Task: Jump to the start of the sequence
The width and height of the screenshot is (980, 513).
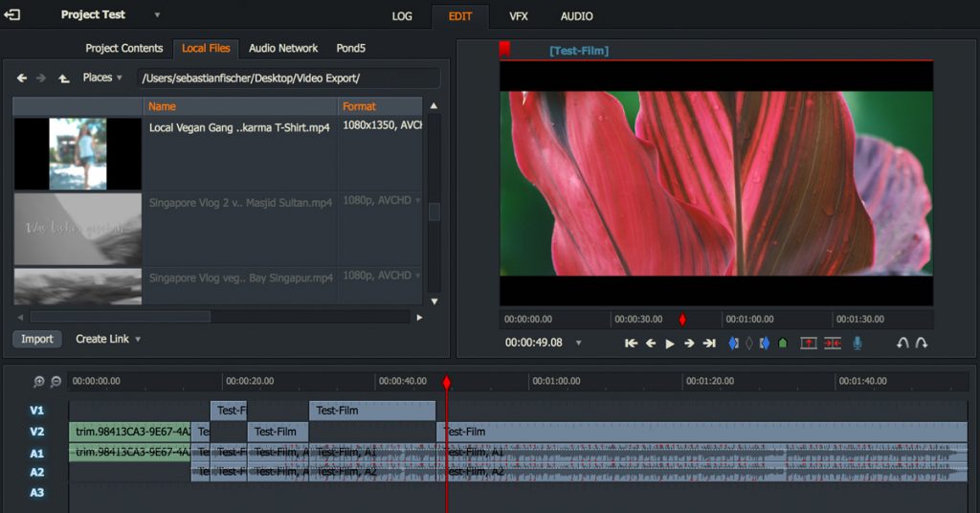Action: pos(632,343)
